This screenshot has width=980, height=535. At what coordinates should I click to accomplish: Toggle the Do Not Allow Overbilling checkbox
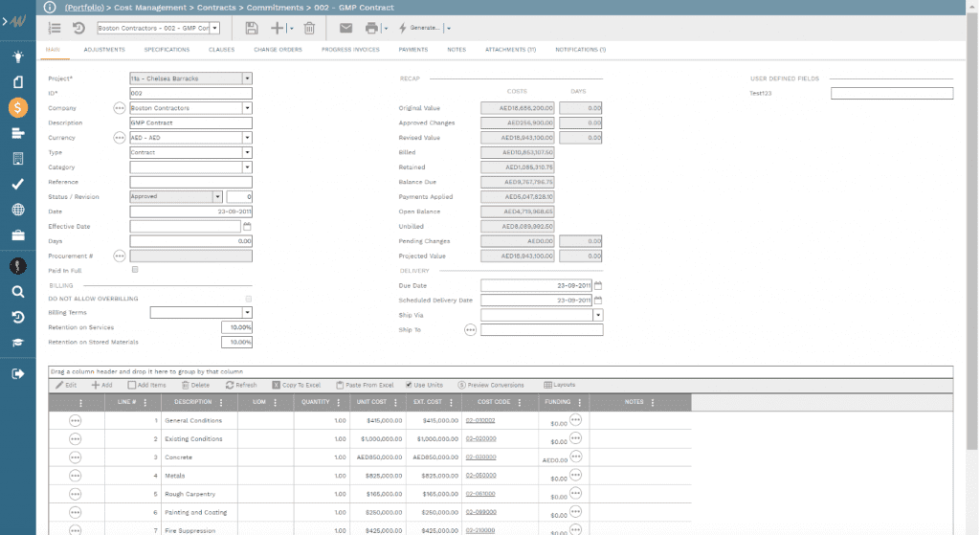tap(249, 299)
